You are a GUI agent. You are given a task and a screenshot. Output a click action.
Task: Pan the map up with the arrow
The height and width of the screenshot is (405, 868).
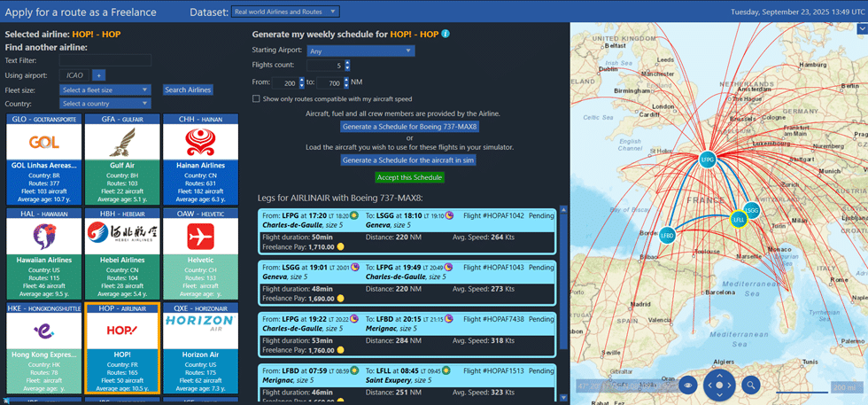(x=719, y=374)
